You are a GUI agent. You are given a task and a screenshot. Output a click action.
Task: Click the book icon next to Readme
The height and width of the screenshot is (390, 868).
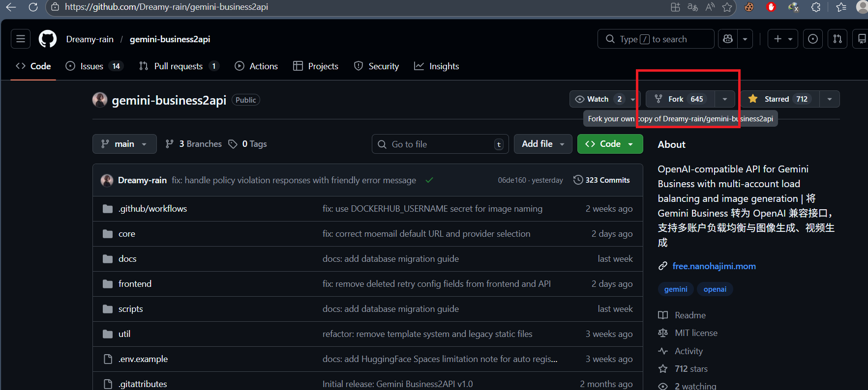[x=663, y=315]
